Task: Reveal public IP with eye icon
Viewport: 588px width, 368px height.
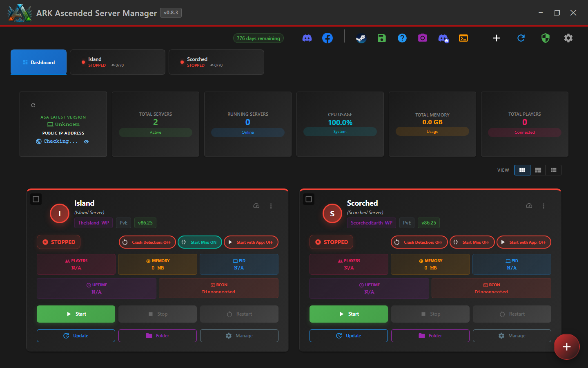Action: point(86,141)
